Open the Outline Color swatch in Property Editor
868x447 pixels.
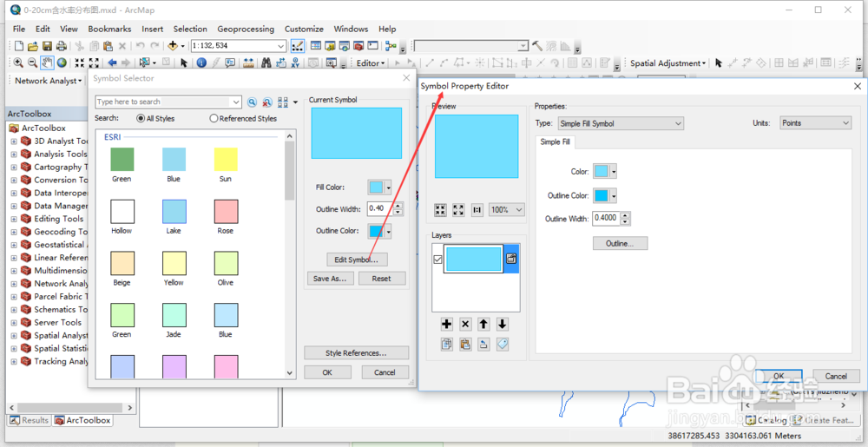604,195
